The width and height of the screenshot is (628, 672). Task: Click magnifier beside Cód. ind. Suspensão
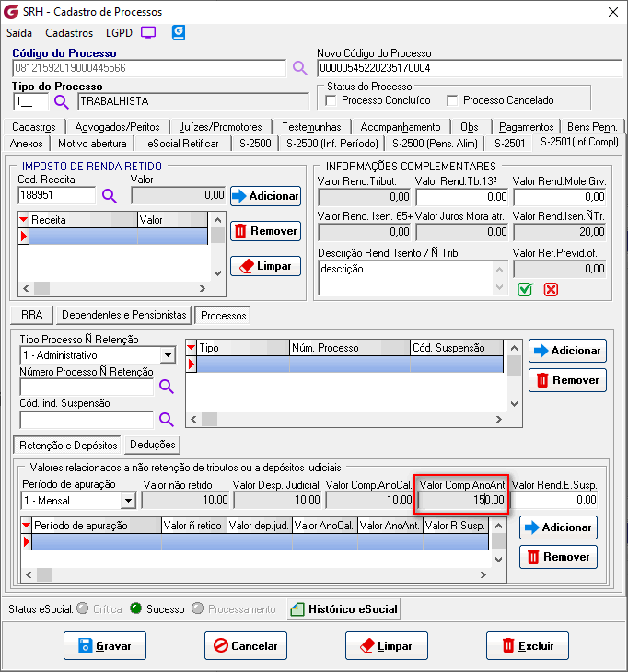[x=167, y=420]
